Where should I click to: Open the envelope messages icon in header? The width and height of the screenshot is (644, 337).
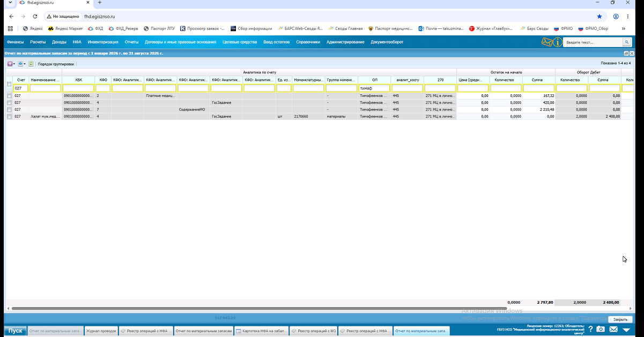click(x=546, y=42)
